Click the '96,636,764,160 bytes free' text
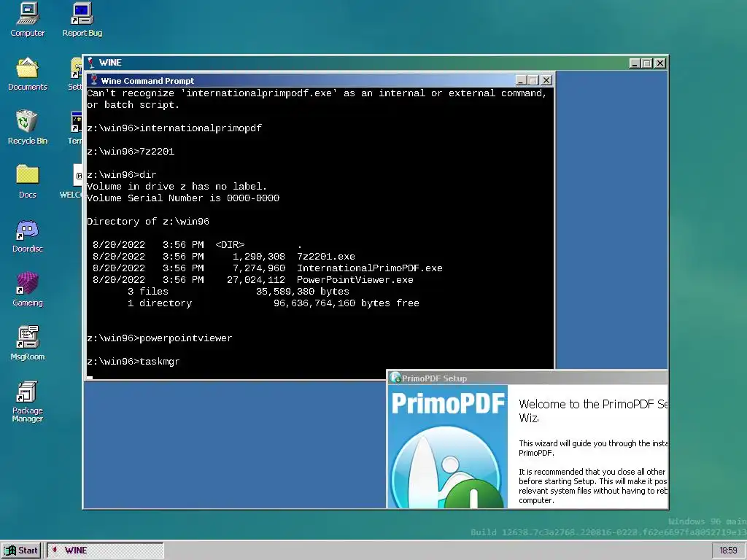 [347, 303]
